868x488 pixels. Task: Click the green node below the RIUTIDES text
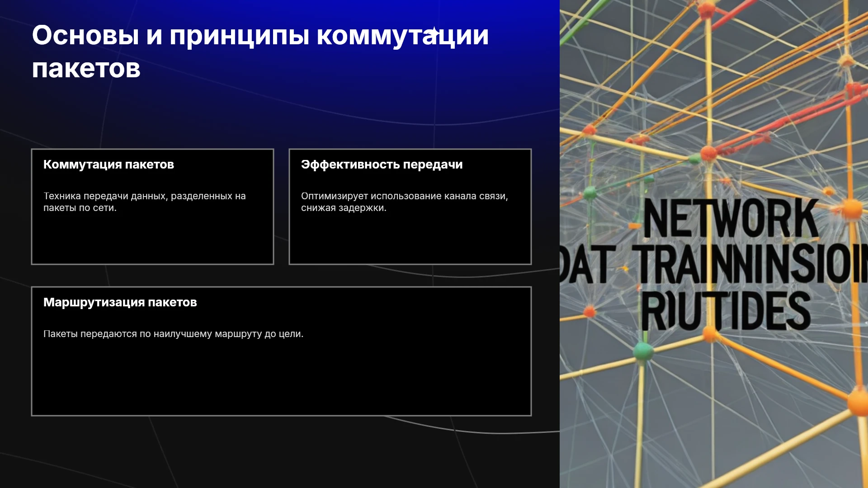coord(642,350)
